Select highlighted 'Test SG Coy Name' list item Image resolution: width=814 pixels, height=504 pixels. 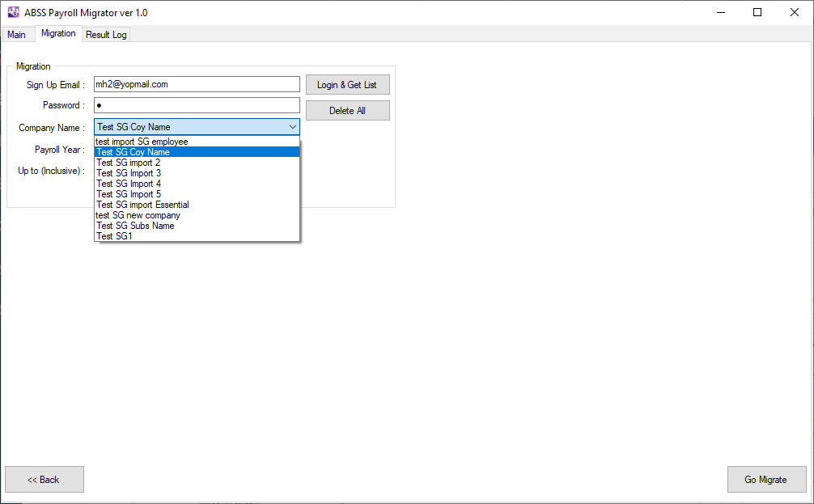pos(197,152)
